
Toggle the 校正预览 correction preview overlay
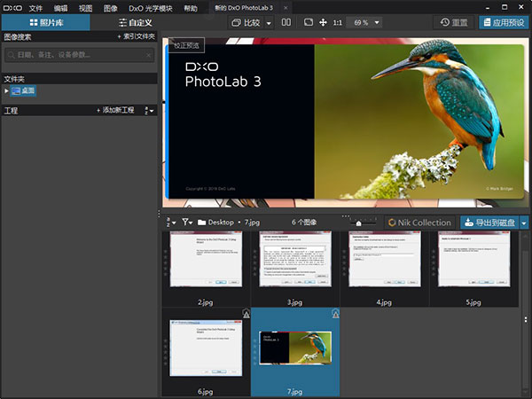point(187,44)
